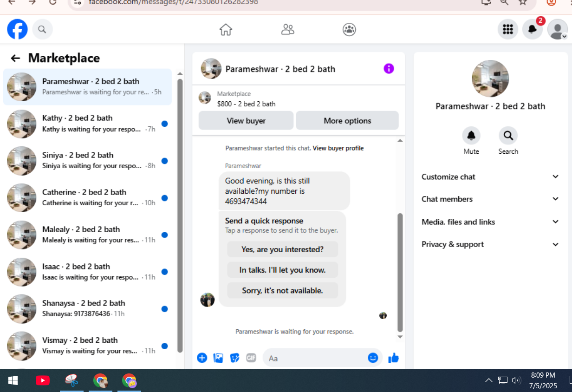
Task: Open the volume control in system tray
Action: point(516,380)
